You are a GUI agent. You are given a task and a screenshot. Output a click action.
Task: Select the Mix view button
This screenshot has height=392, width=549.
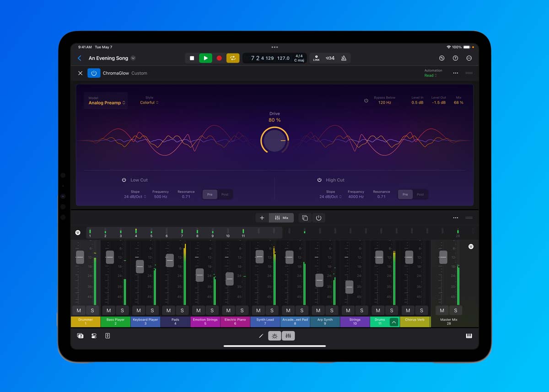[x=282, y=218]
